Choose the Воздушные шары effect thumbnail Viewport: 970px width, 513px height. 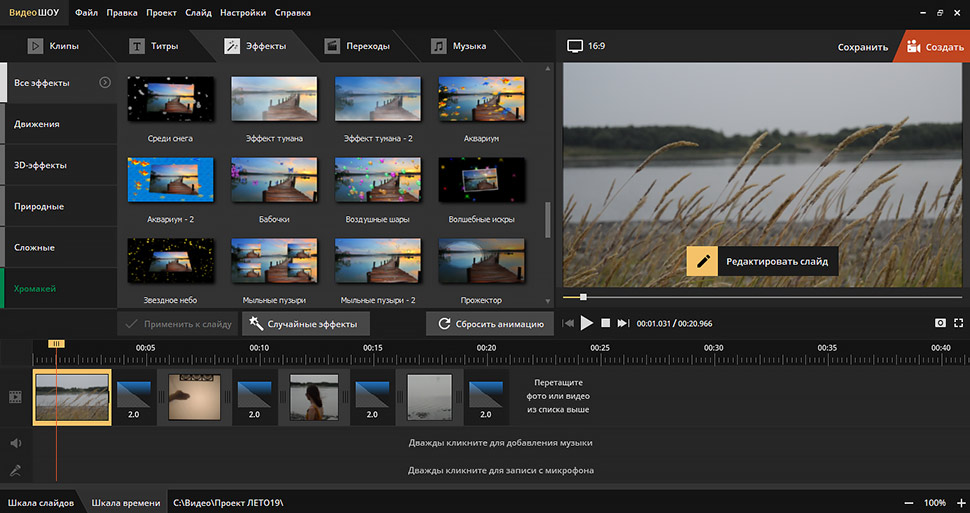pos(378,179)
